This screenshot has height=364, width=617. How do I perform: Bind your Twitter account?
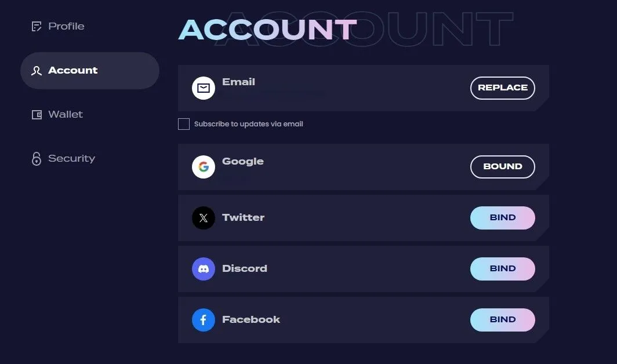coord(502,217)
